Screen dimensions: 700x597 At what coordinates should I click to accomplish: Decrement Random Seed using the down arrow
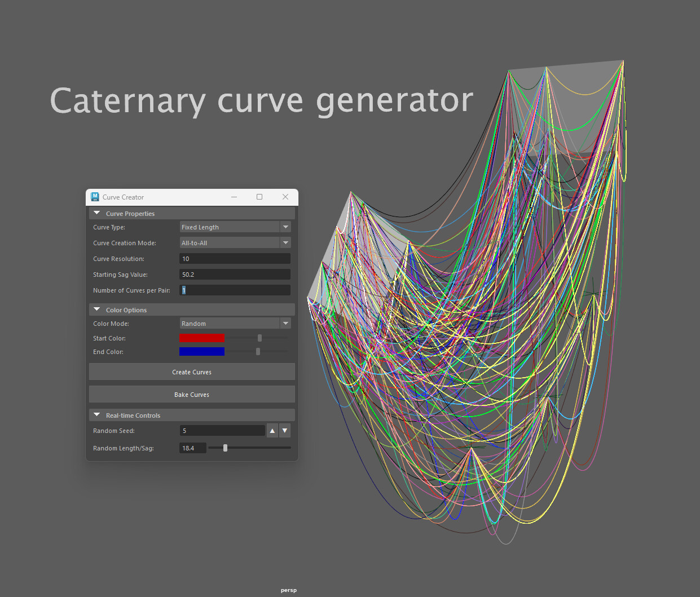point(285,430)
